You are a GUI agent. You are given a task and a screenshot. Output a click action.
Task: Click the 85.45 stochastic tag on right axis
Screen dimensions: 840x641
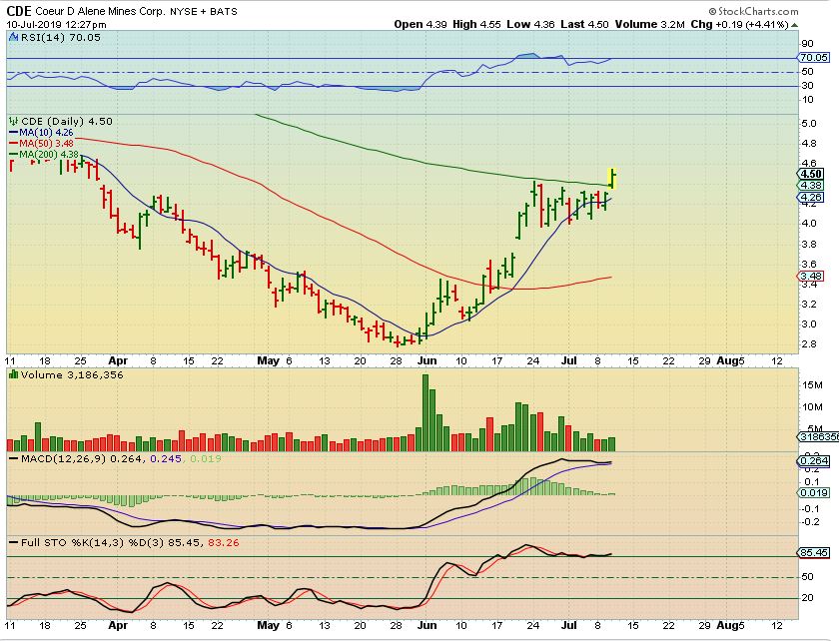[x=814, y=553]
